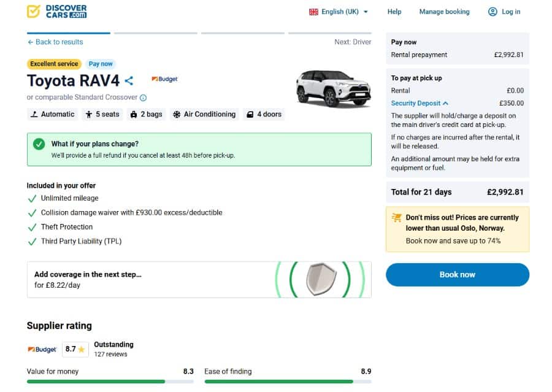Click the Unlimited mileage checkmark
The image size is (552, 392).
32,199
